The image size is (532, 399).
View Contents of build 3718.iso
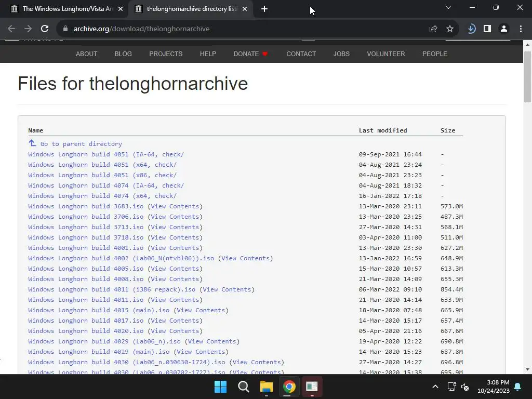pyautogui.click(x=175, y=237)
